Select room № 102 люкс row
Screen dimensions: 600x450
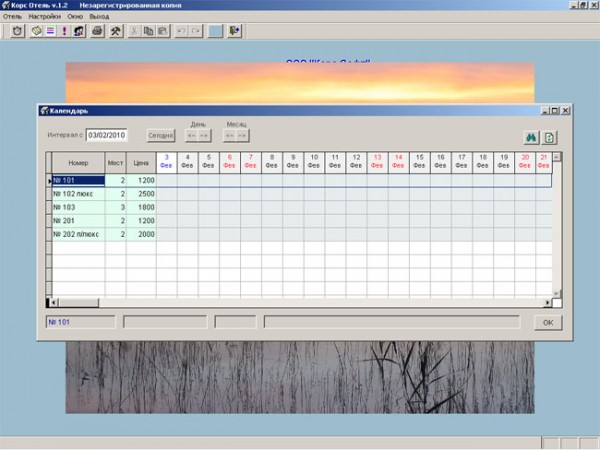(78, 194)
